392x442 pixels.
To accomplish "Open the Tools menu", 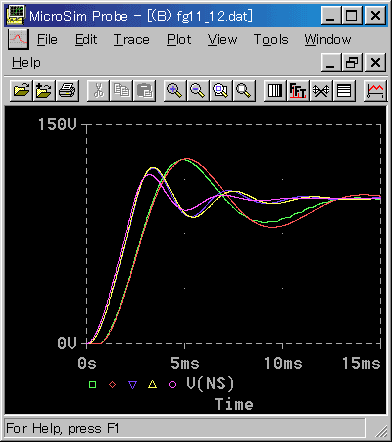I will (x=271, y=40).
